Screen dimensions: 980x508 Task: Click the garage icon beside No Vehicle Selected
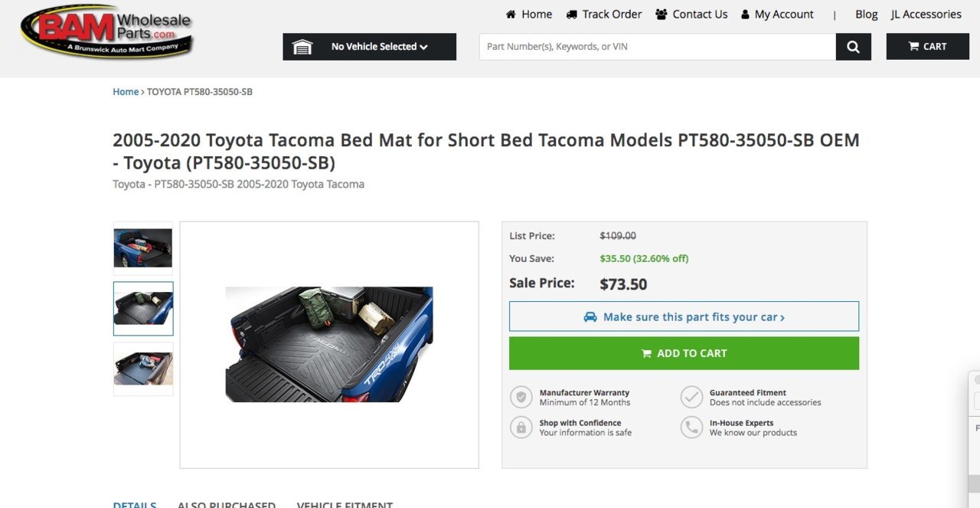tap(302, 47)
